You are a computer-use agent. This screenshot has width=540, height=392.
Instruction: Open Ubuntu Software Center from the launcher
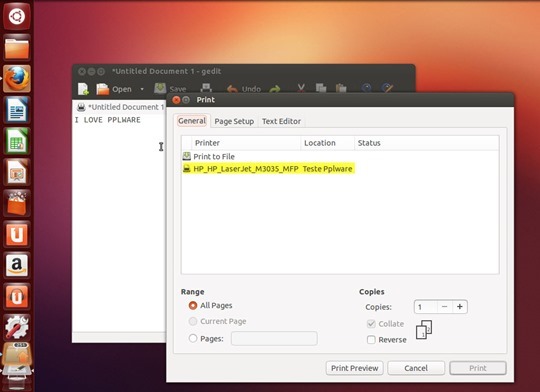tap(17, 203)
